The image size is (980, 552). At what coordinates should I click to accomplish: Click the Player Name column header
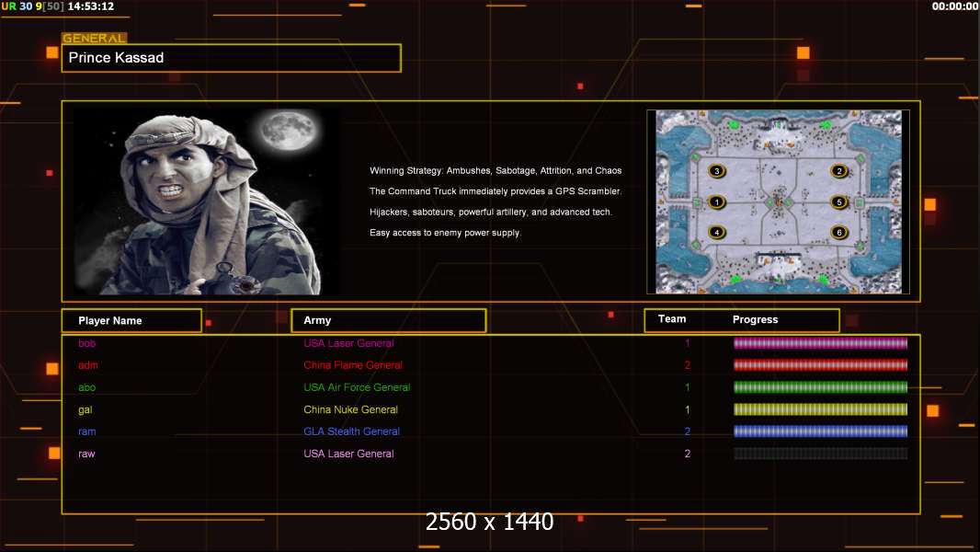tap(131, 321)
